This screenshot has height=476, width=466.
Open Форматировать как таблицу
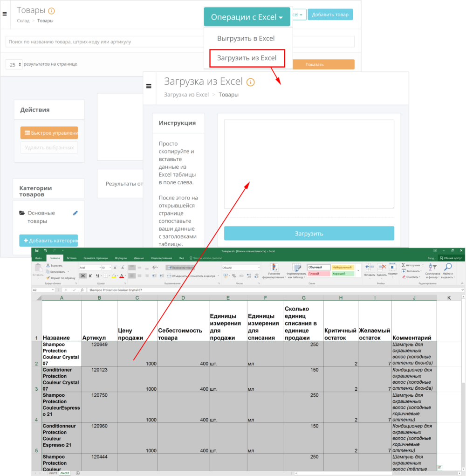[x=296, y=271]
